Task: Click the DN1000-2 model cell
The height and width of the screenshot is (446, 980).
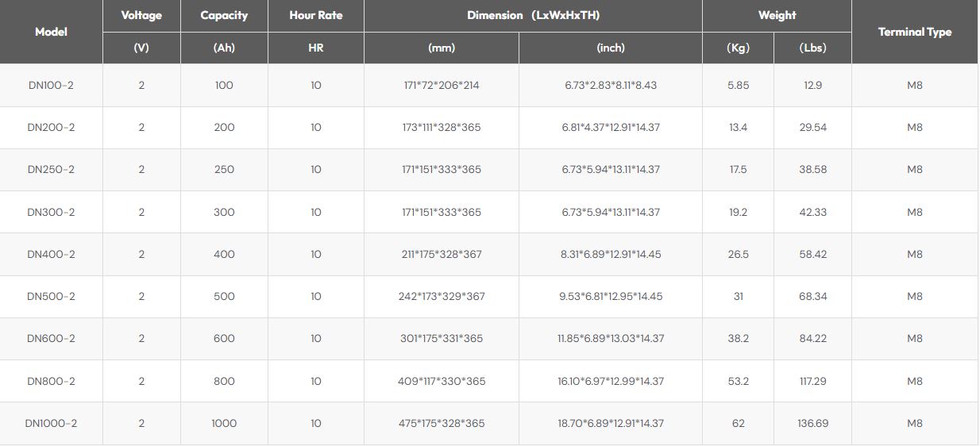Action: 51,423
